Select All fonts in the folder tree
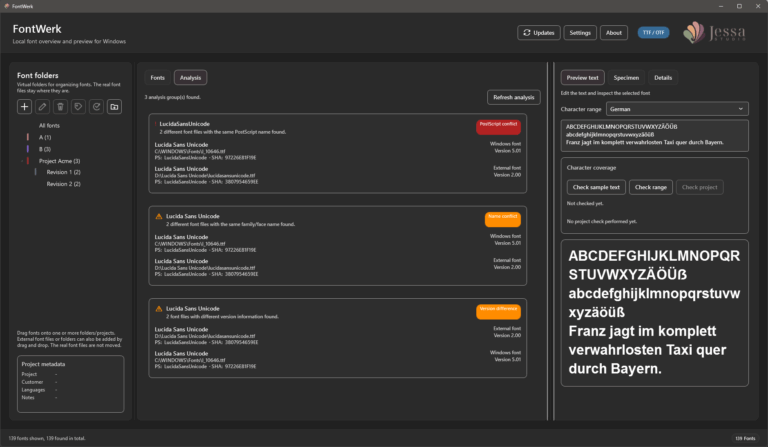The width and height of the screenshot is (768, 447). coord(49,125)
